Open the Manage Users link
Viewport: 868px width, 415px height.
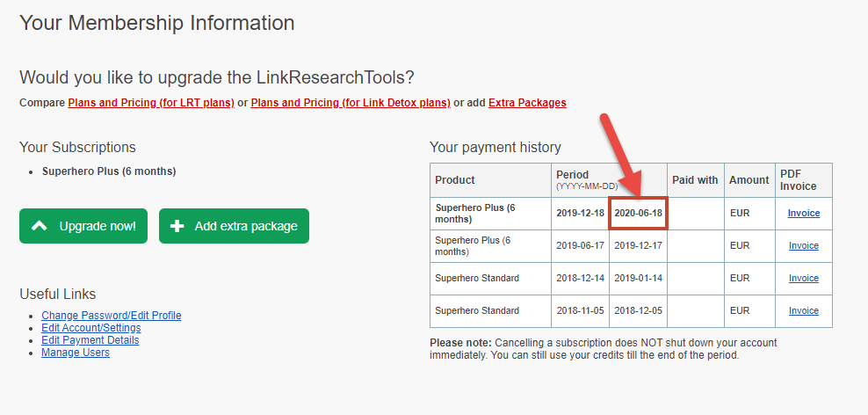click(x=76, y=353)
